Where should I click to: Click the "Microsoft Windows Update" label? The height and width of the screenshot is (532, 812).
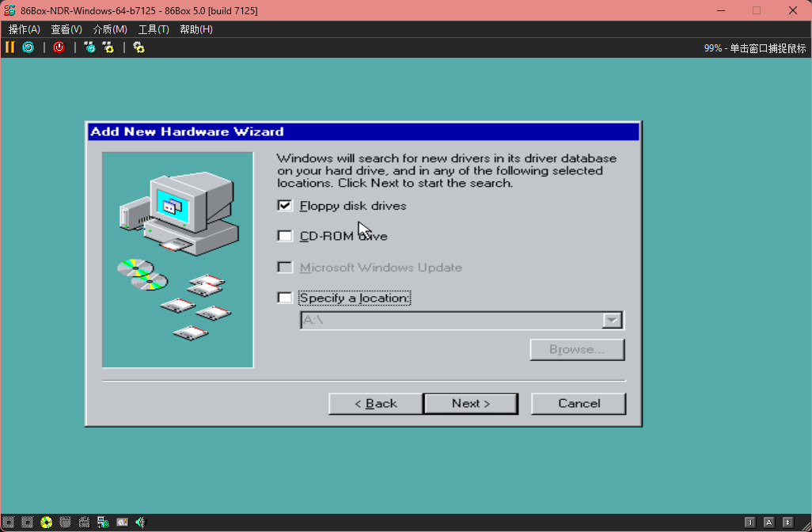coord(381,268)
